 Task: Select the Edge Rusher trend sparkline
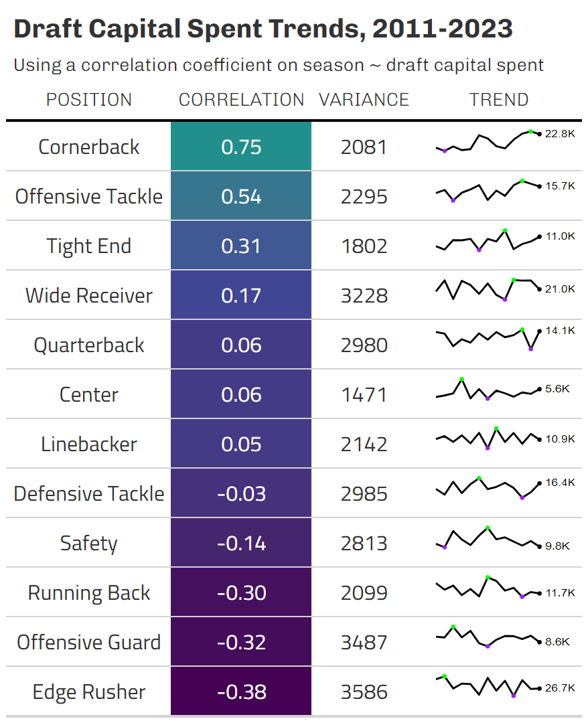coord(488,686)
